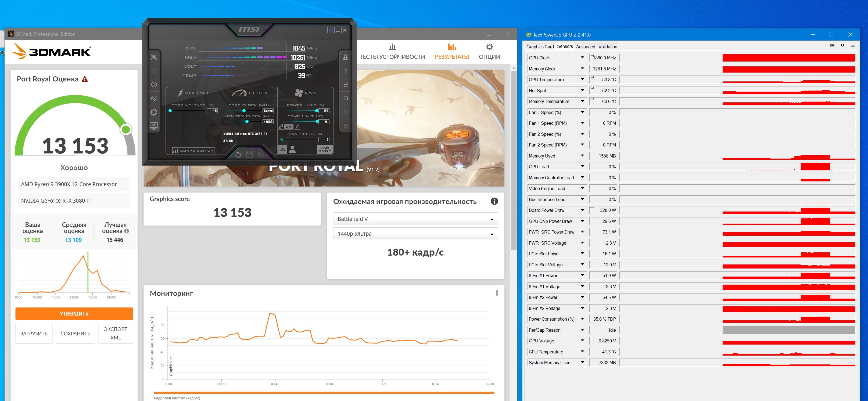Screen dimensions: 868x401
Task: Click the GPU-Z refresh icon
Action: click(x=842, y=45)
